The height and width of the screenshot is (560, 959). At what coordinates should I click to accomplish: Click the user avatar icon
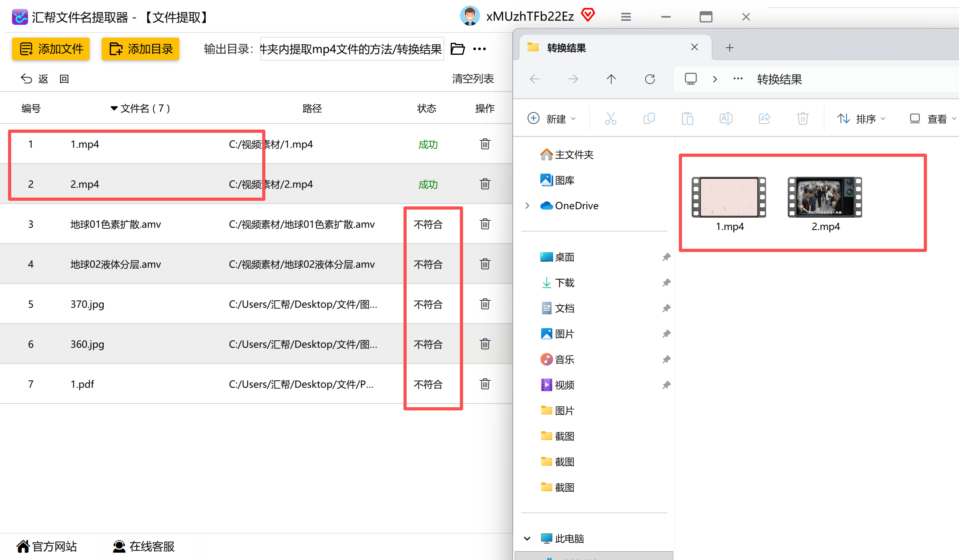469,16
